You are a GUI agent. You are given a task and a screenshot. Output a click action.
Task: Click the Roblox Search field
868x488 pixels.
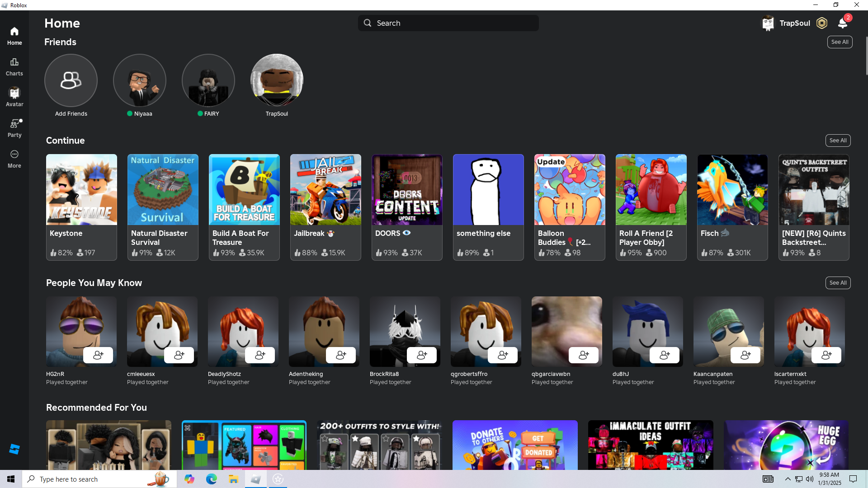pos(448,23)
